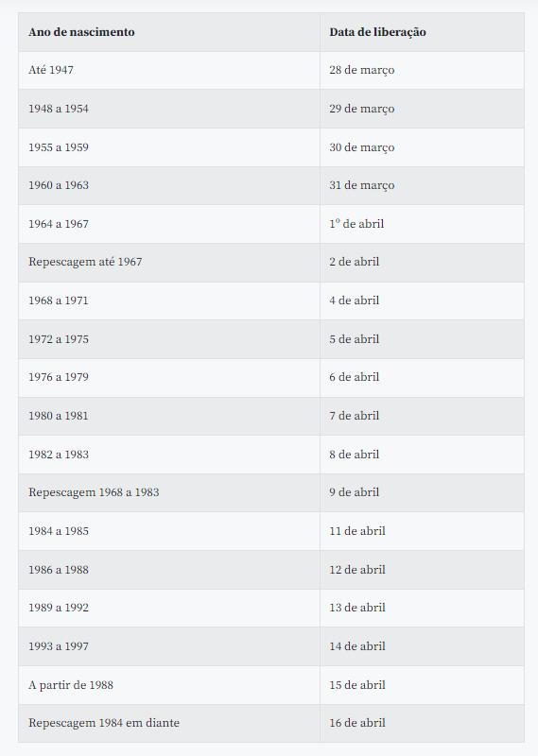Select the '1960 a 1963' cell
This screenshot has width=538, height=756.
[169, 185]
